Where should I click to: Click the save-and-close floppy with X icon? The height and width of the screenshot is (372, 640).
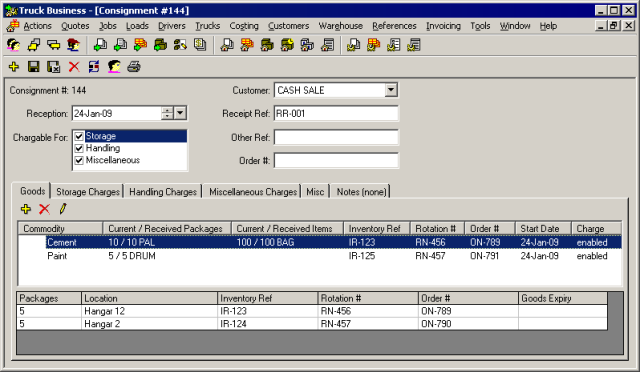tap(53, 67)
